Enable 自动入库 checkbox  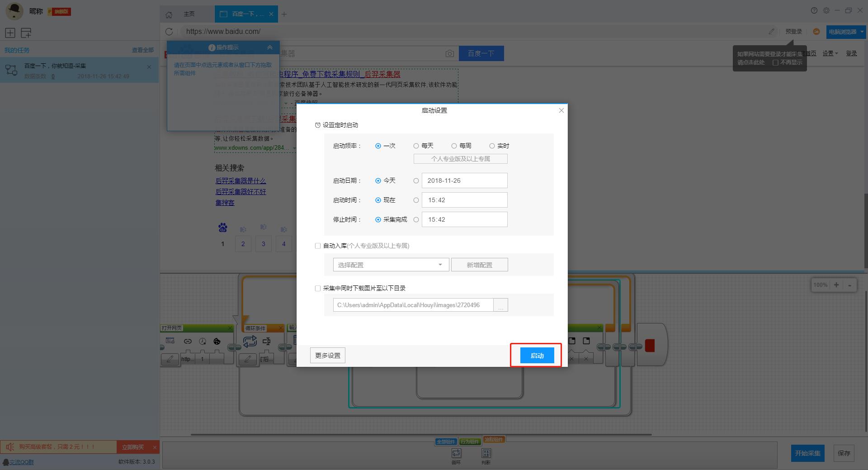(x=317, y=246)
